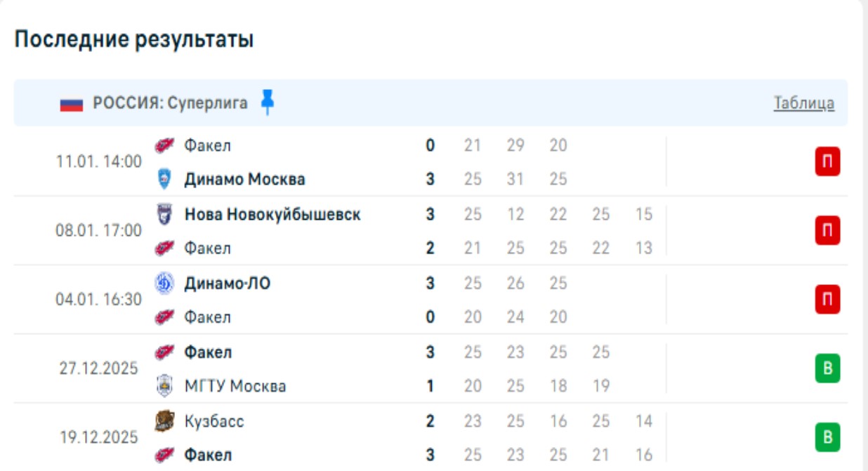Click the red П badge for the 08.01 match

tap(827, 231)
